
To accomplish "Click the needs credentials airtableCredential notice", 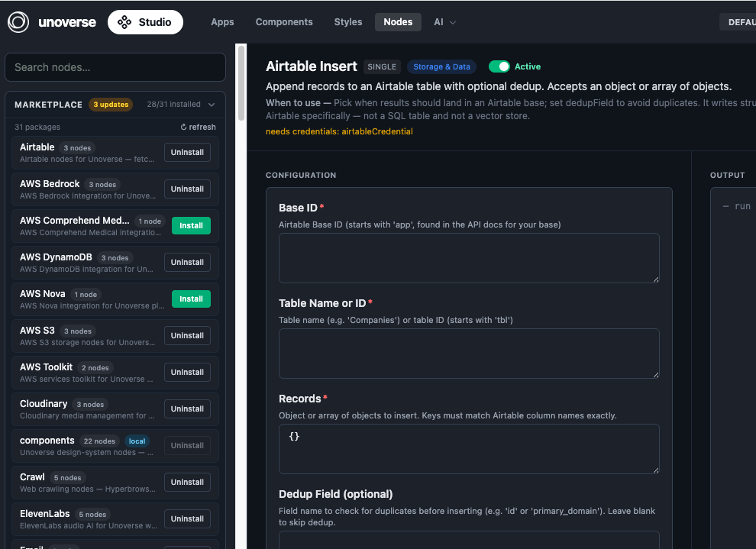I will point(339,131).
